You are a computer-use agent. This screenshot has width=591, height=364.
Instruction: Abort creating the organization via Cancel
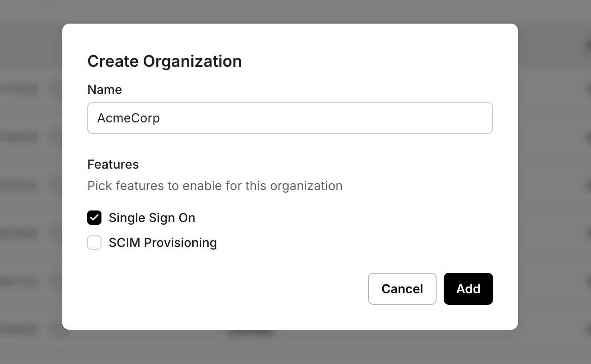pyautogui.click(x=402, y=289)
